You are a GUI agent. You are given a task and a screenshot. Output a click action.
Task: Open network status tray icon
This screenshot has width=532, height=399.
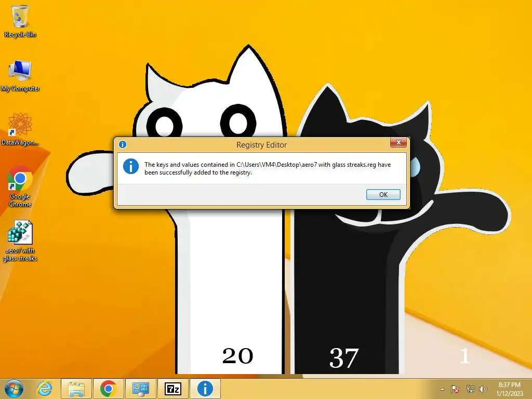coord(470,389)
